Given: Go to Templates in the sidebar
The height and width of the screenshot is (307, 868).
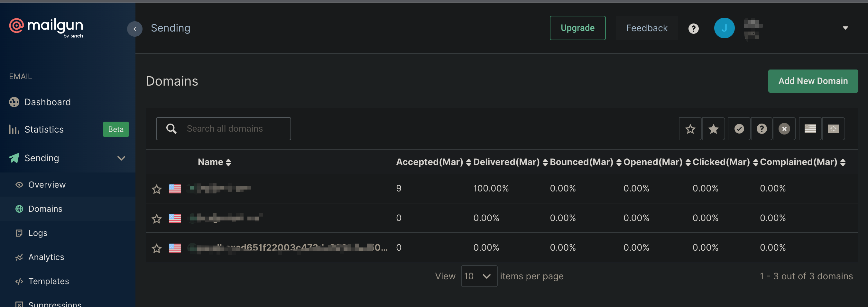Looking at the screenshot, I should [49, 281].
